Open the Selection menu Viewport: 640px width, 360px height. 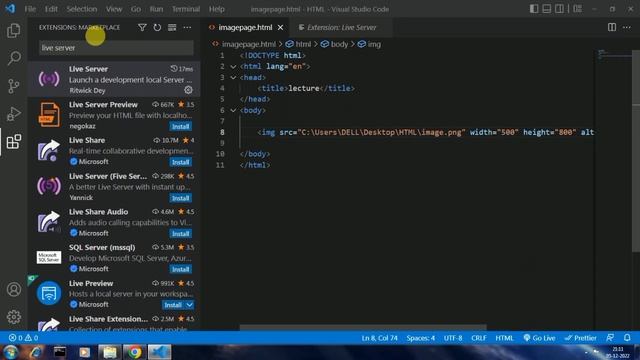point(82,9)
